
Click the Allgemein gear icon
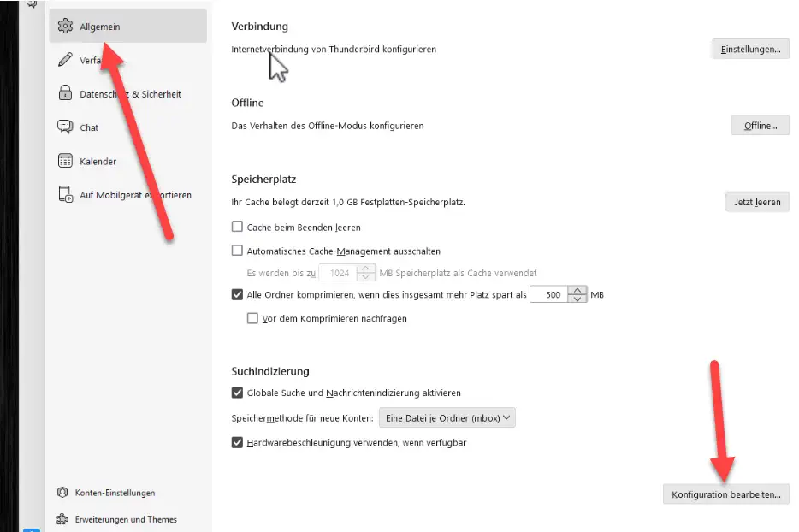[65, 26]
